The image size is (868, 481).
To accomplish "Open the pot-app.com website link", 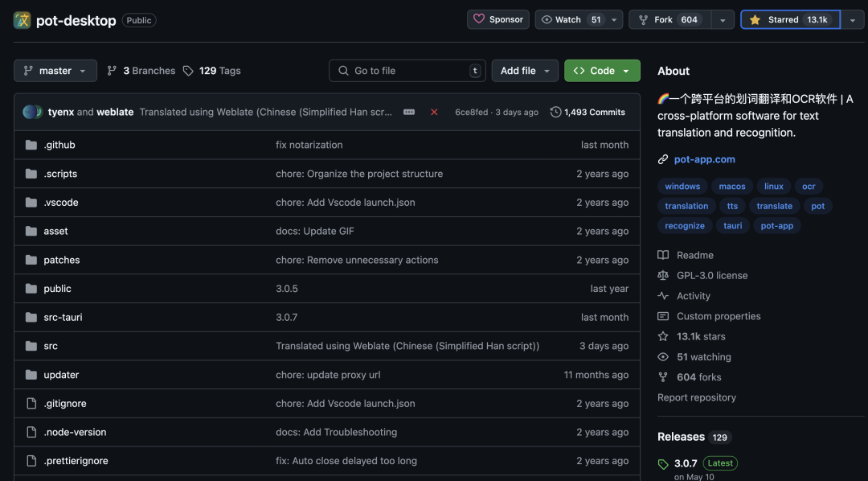I will click(x=704, y=158).
